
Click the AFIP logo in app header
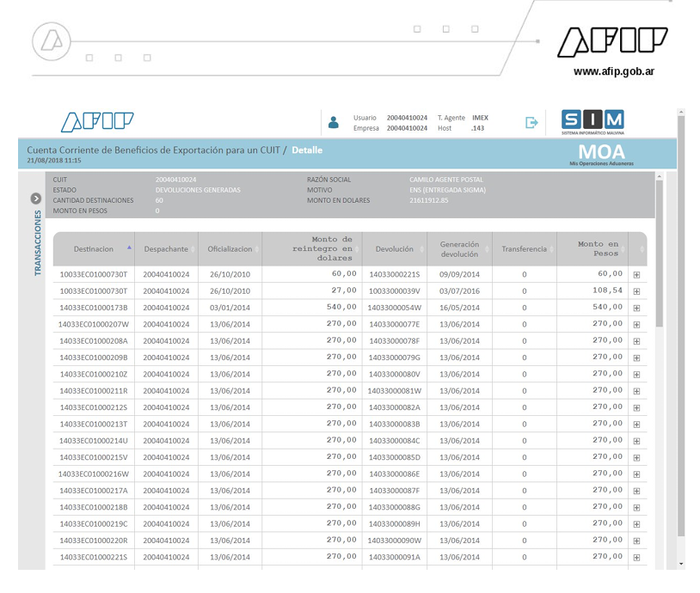[96, 123]
